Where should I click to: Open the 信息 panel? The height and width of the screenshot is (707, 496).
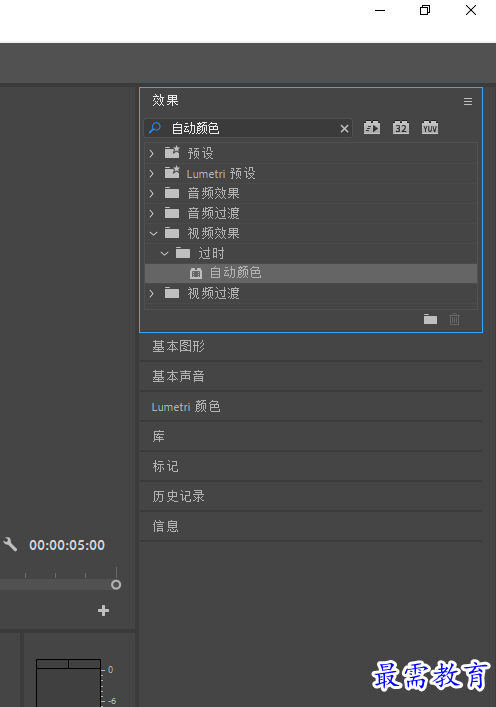[311, 526]
